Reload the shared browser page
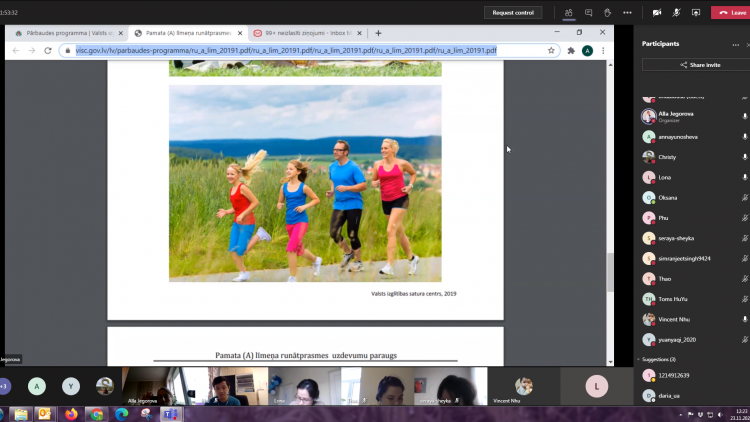Image resolution: width=750 pixels, height=422 pixels. [x=48, y=50]
